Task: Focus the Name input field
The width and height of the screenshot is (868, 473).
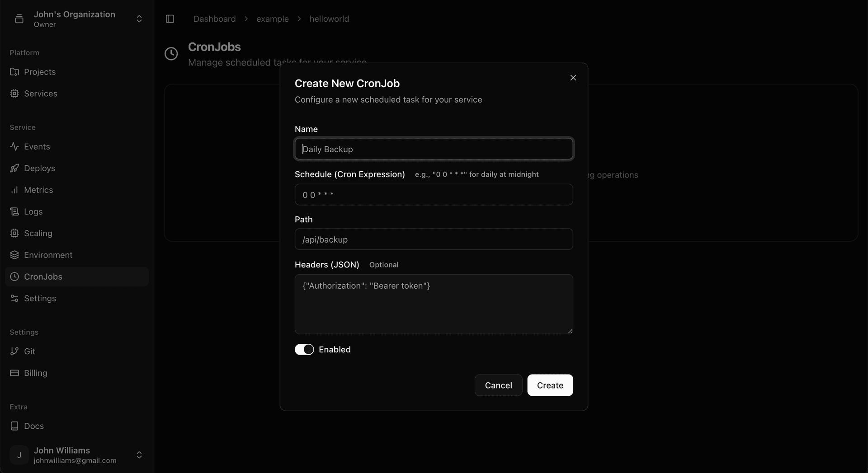Action: [434, 149]
